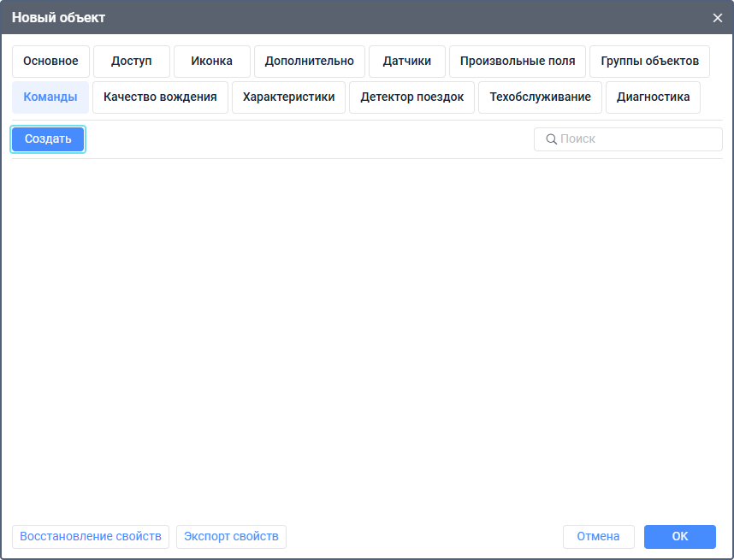Switch to Группы объектов tab
This screenshot has width=734, height=560.
click(650, 62)
